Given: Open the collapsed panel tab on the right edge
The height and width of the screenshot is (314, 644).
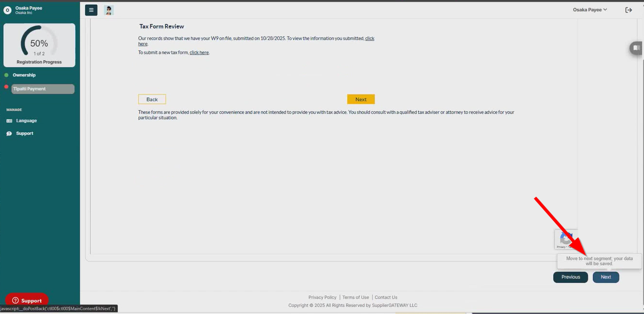Looking at the screenshot, I should (635, 48).
